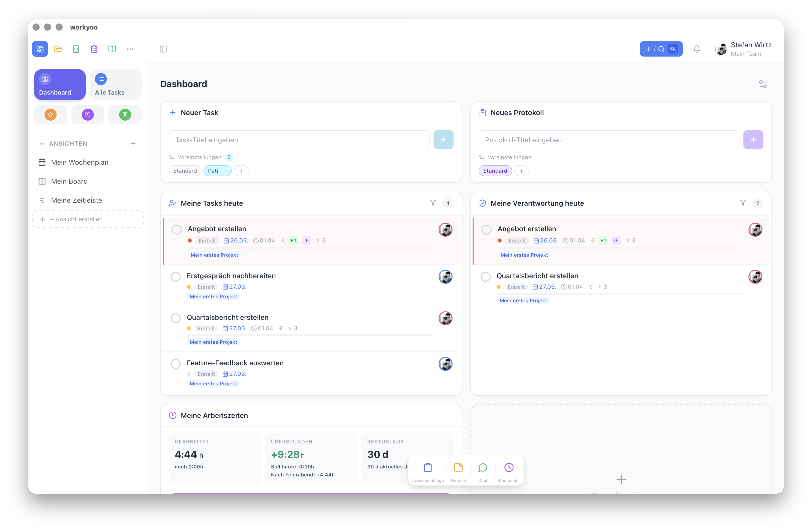This screenshot has height=531, width=812.
Task: Mark Feature-Feedback auswerten as done
Action: (x=176, y=364)
